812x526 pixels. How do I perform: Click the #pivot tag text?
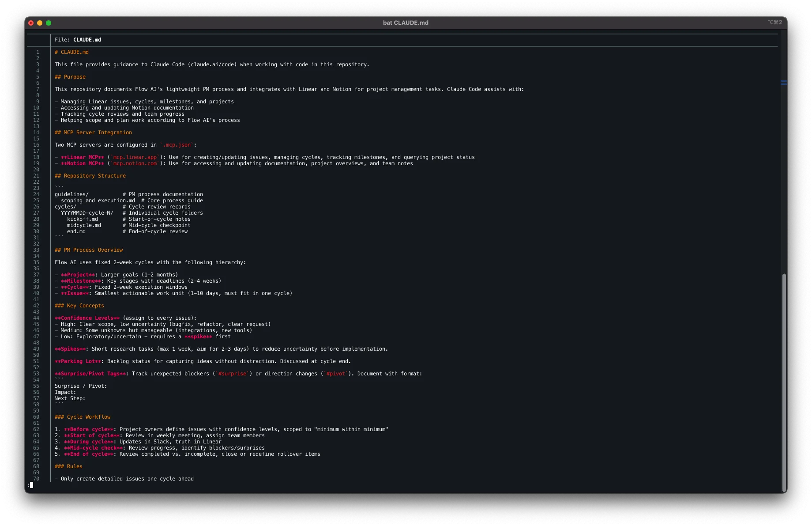pyautogui.click(x=336, y=374)
